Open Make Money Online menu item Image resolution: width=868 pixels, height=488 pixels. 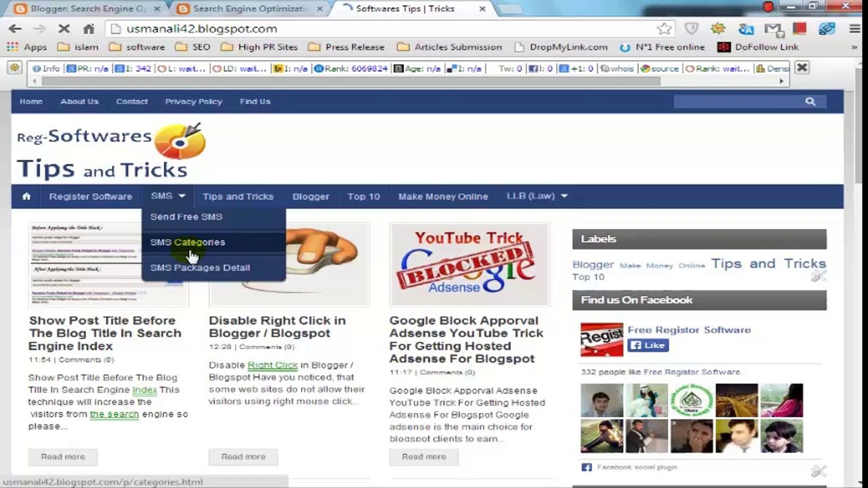(x=443, y=197)
